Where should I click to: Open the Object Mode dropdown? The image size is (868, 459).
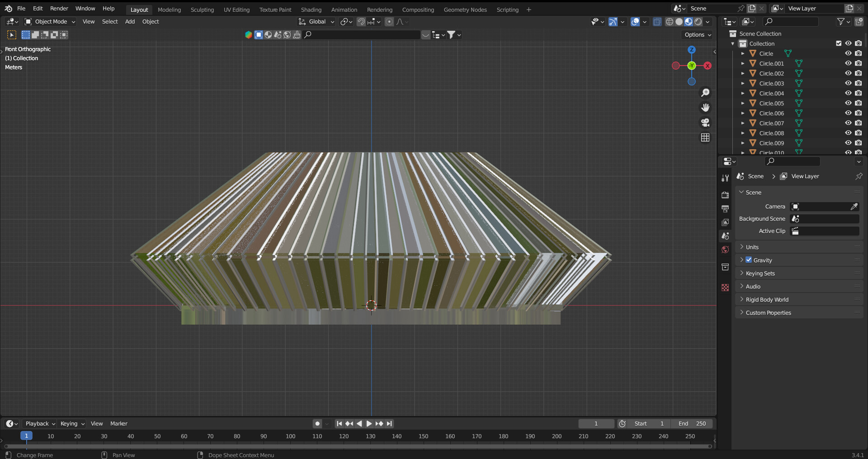[50, 22]
